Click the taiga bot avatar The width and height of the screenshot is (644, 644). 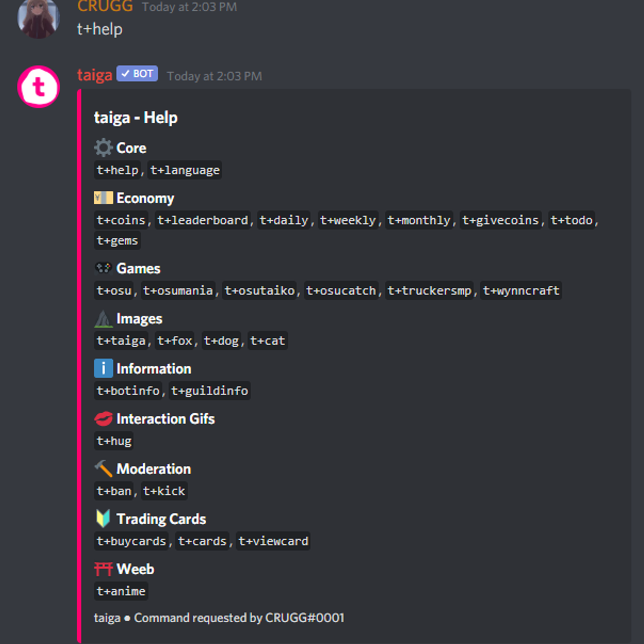click(39, 87)
